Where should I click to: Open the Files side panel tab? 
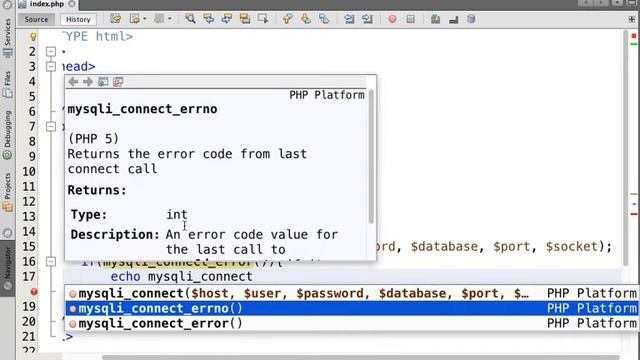tap(7, 84)
